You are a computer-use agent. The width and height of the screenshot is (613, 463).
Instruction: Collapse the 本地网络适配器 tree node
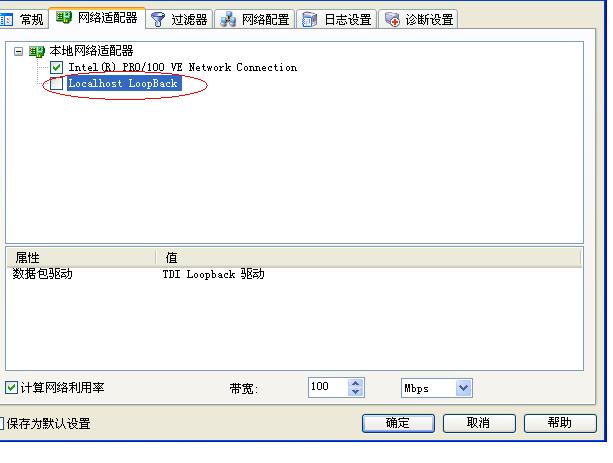18,51
